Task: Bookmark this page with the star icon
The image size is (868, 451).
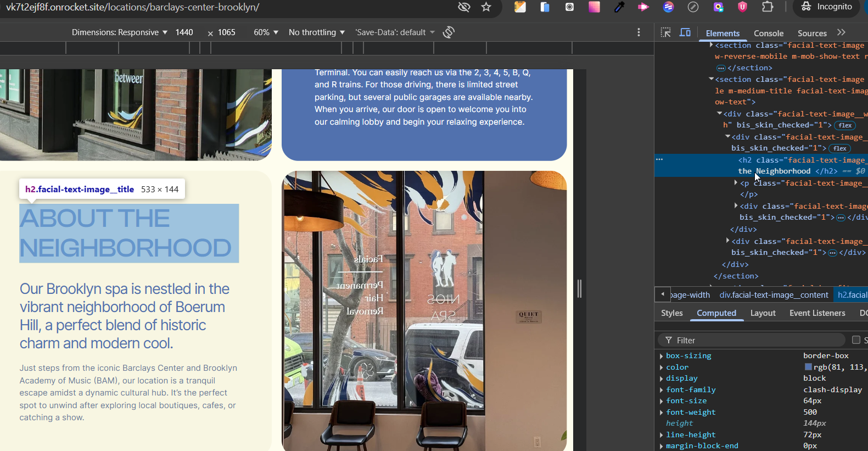Action: tap(486, 7)
